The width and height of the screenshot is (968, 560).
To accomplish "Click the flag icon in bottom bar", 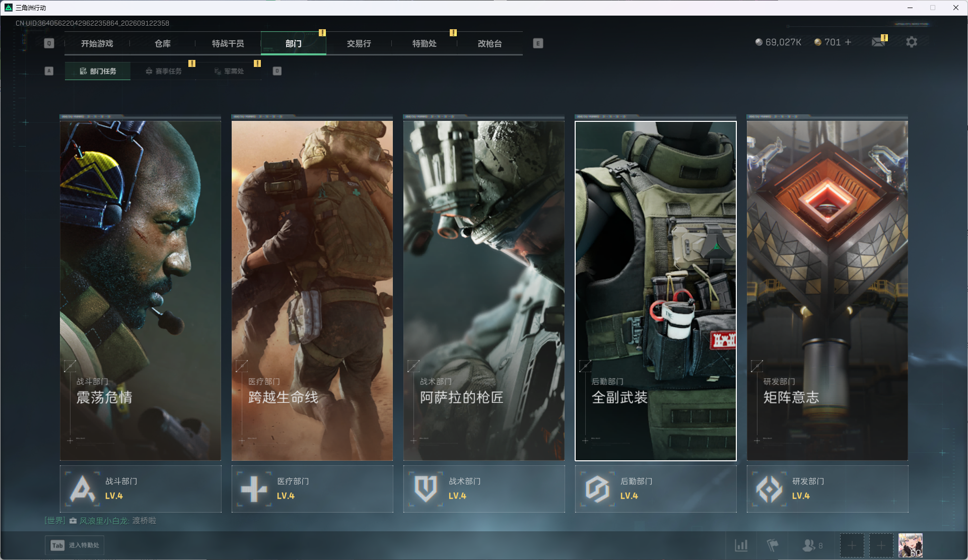I will (772, 545).
